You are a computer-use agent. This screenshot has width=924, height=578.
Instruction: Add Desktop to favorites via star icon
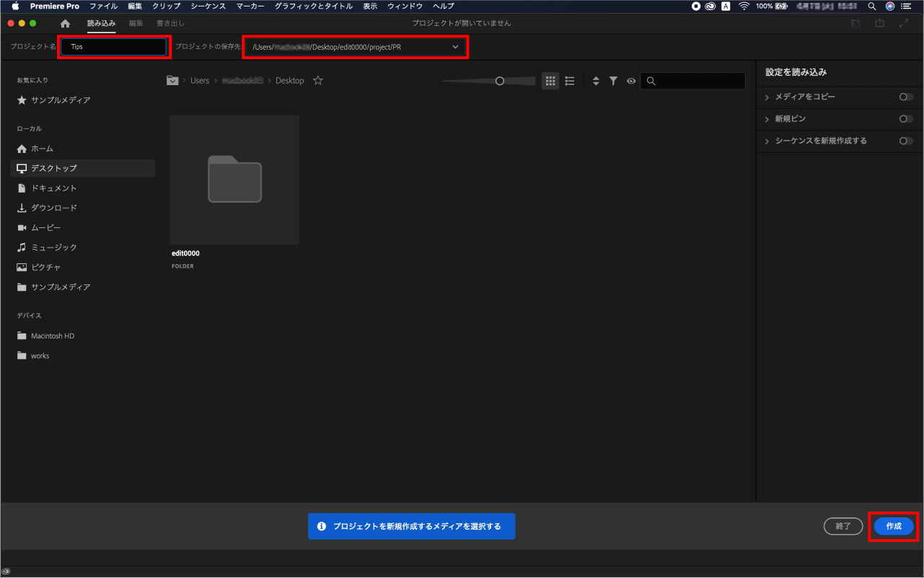coord(318,81)
